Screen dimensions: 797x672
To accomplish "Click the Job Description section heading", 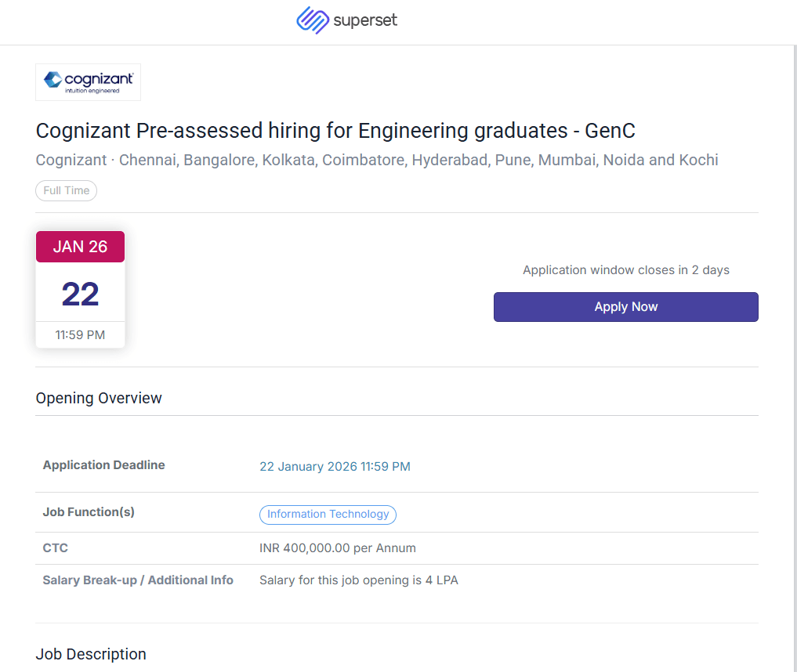I will [x=91, y=654].
